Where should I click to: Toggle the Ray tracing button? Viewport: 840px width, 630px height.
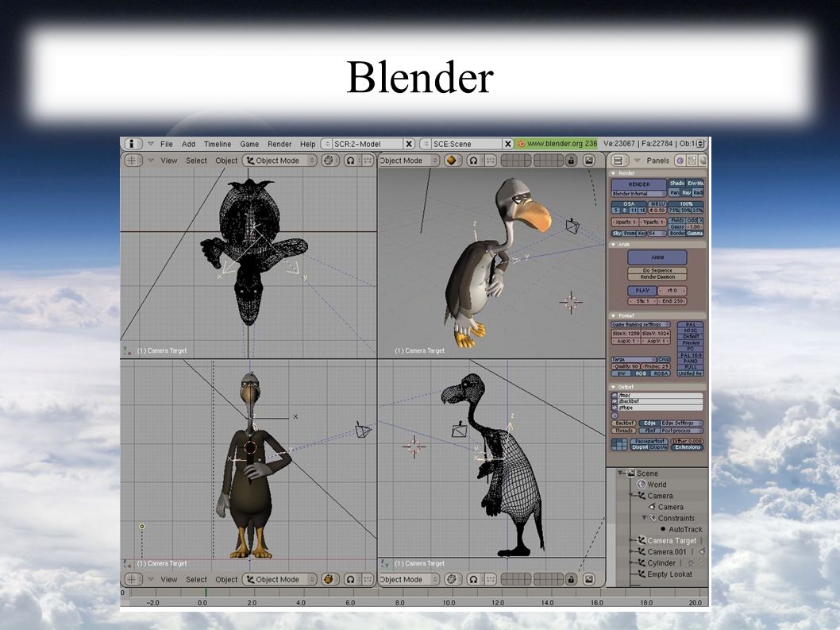click(x=686, y=192)
